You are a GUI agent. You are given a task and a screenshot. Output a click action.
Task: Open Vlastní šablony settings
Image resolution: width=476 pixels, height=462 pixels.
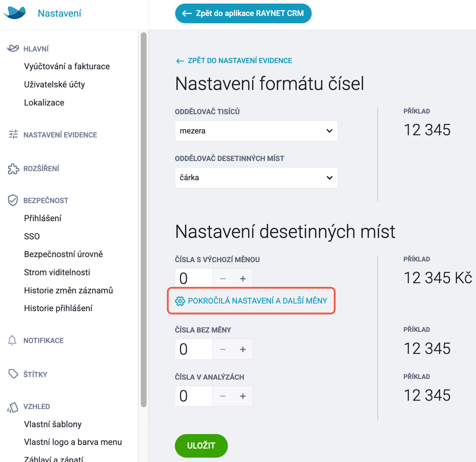click(x=53, y=424)
